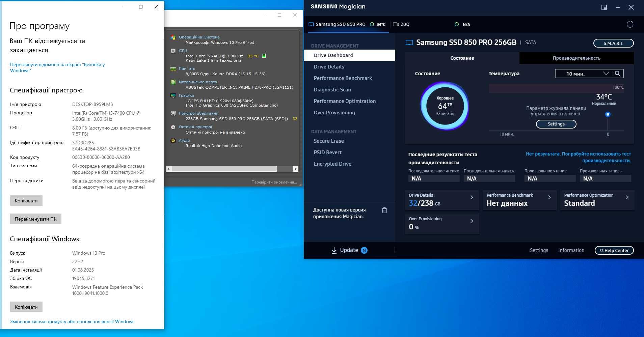Open Information in Magician footer
644x337 pixels.
tap(571, 250)
